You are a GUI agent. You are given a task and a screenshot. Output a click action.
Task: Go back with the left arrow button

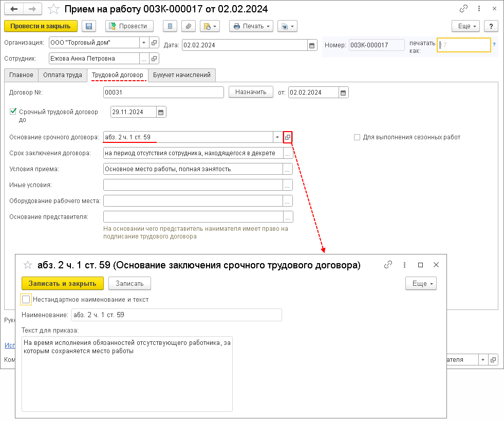[14, 9]
